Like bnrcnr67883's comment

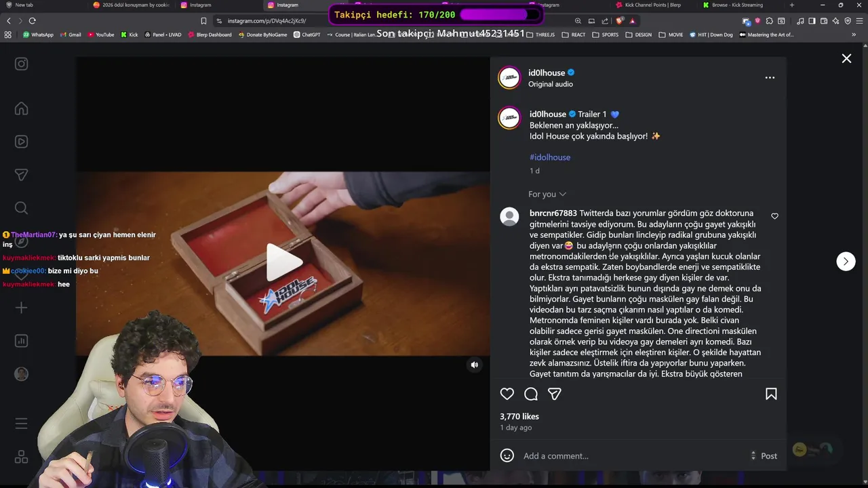[x=774, y=216]
